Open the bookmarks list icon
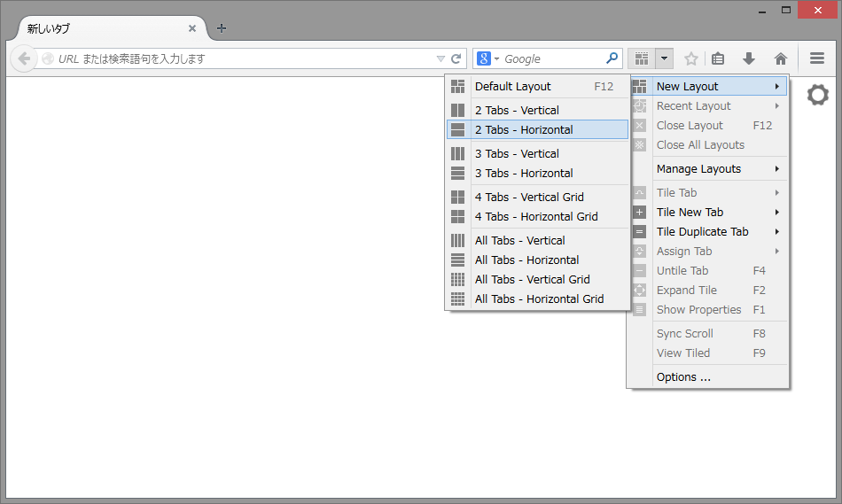The height and width of the screenshot is (504, 842). click(718, 58)
